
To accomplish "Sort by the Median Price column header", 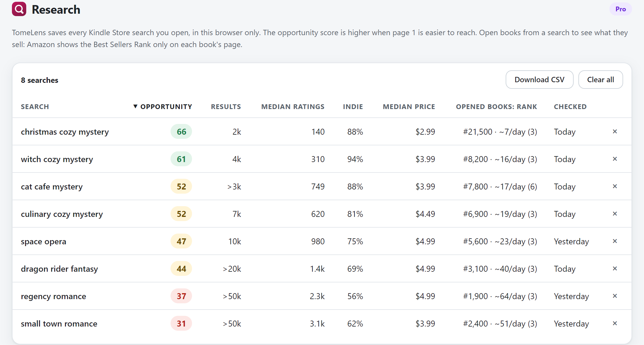I will click(409, 107).
